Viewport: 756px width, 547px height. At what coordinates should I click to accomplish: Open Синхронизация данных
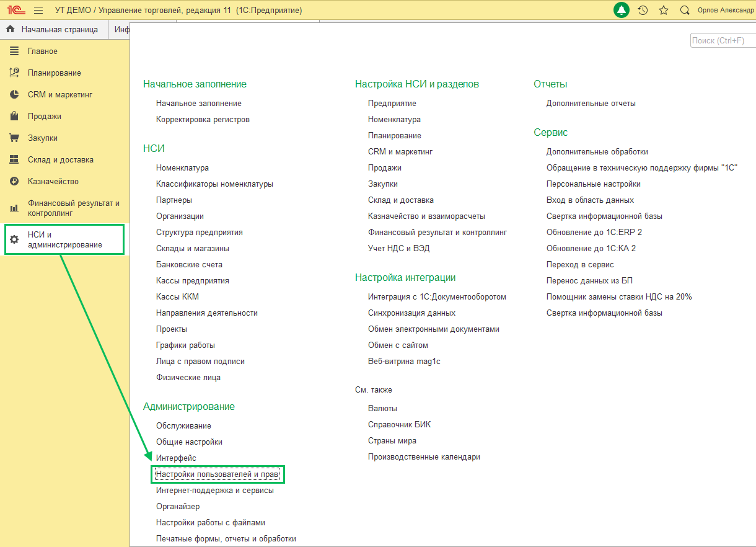[x=411, y=313]
